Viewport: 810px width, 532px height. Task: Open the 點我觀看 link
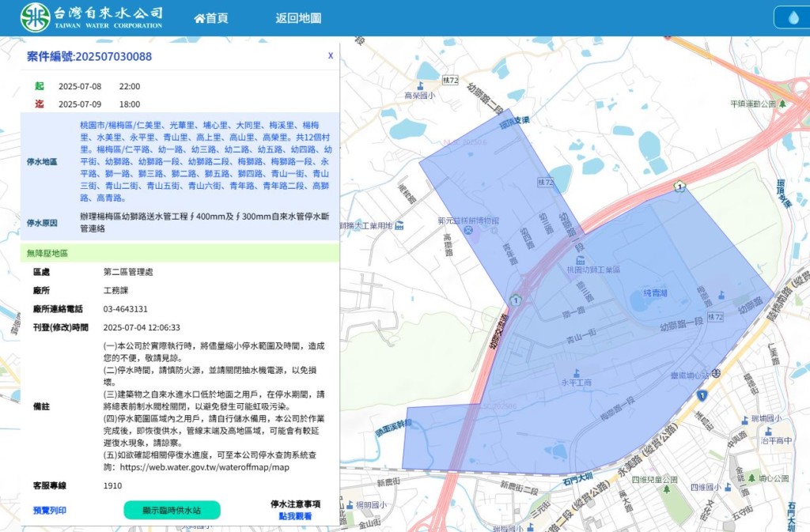point(295,515)
